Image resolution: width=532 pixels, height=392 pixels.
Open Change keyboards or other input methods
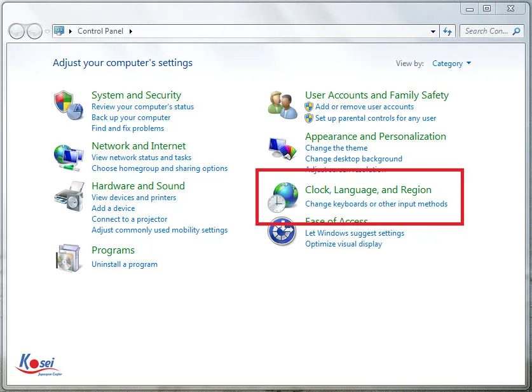(376, 204)
